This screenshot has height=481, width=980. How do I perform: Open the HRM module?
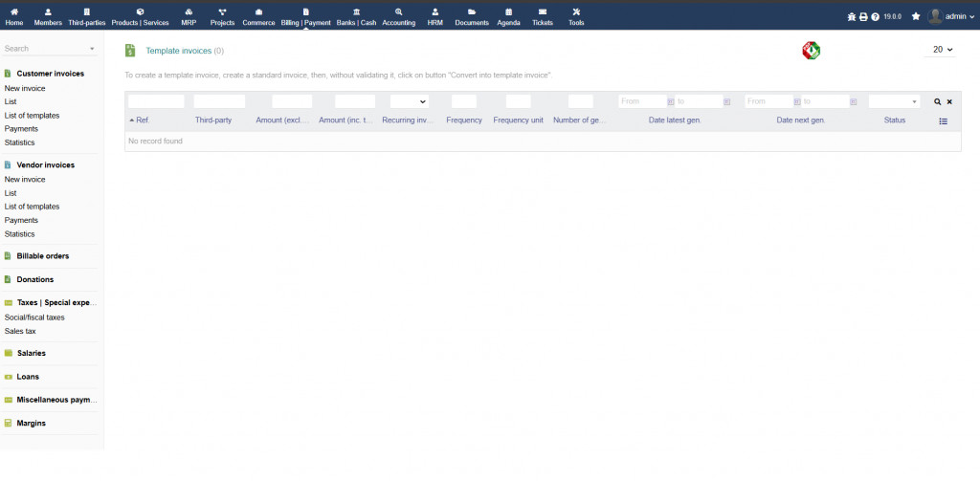tap(435, 17)
